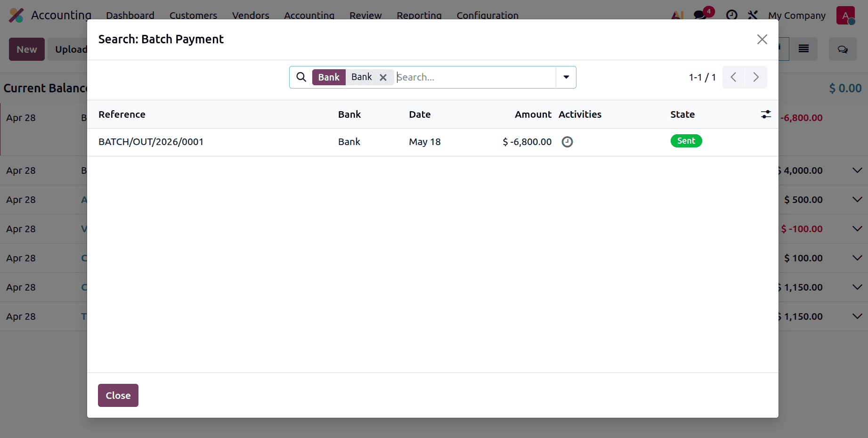Sort by Bank column header
Screen dimensions: 868x438
tap(349, 114)
